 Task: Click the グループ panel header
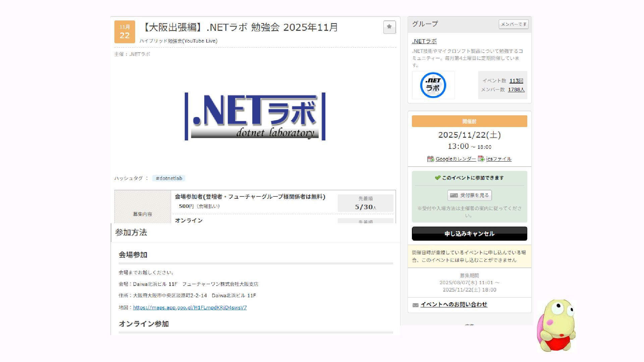470,24
